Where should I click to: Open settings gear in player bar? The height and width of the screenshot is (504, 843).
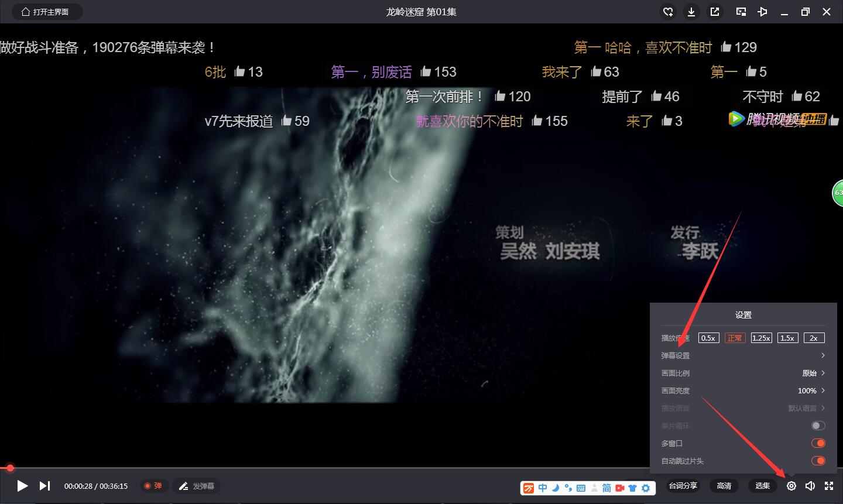coord(791,486)
